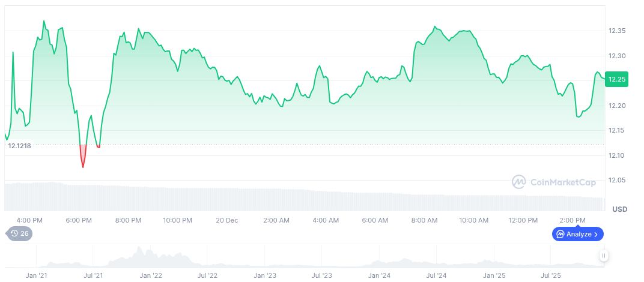Click the clock history icon beside 26
This screenshot has height=282, width=644.
[x=14, y=234]
